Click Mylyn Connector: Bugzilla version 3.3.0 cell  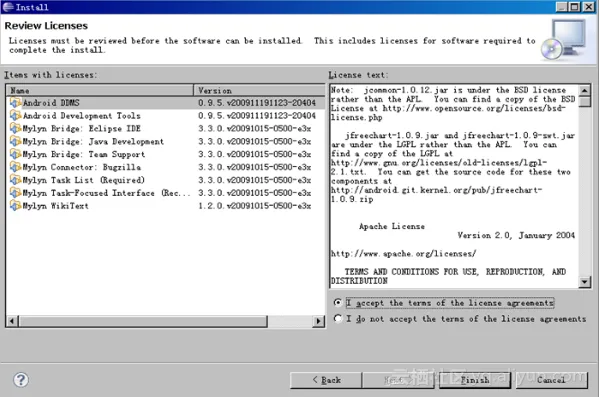(254, 167)
